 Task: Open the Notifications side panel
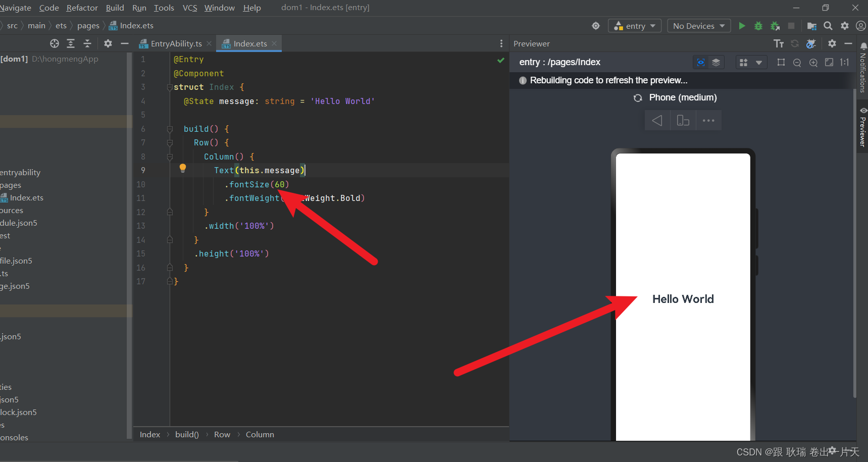click(863, 68)
